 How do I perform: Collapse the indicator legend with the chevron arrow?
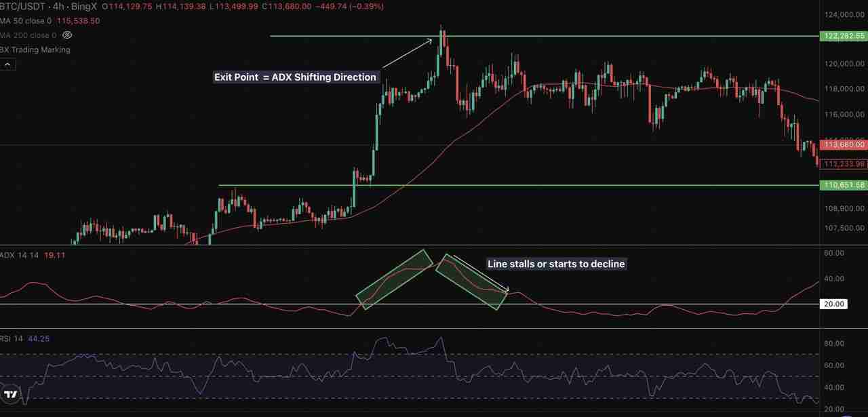click(7, 64)
